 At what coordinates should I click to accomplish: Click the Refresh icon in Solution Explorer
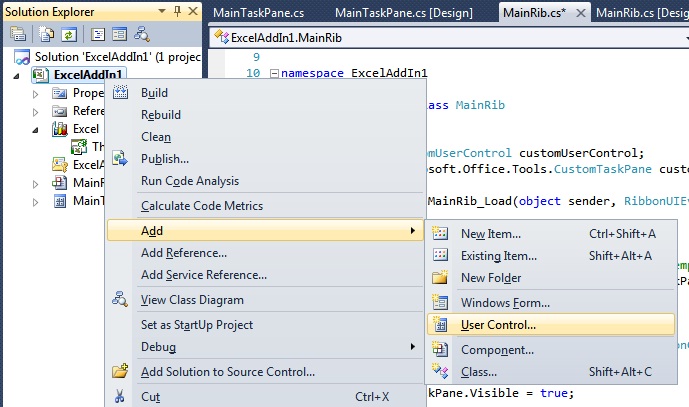point(69,34)
